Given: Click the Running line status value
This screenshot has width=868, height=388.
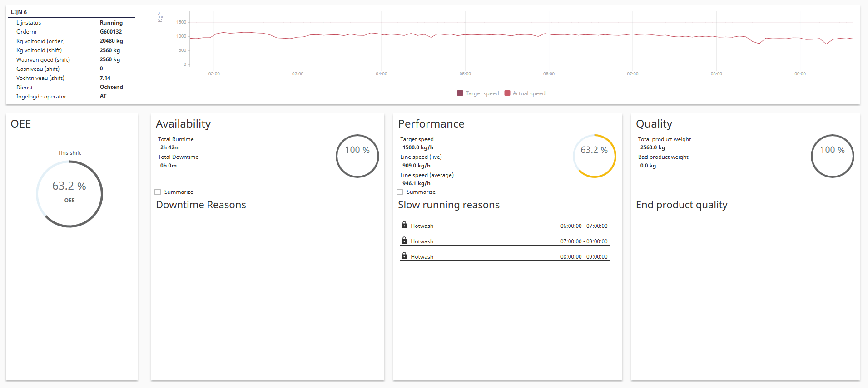Looking at the screenshot, I should tap(111, 23).
